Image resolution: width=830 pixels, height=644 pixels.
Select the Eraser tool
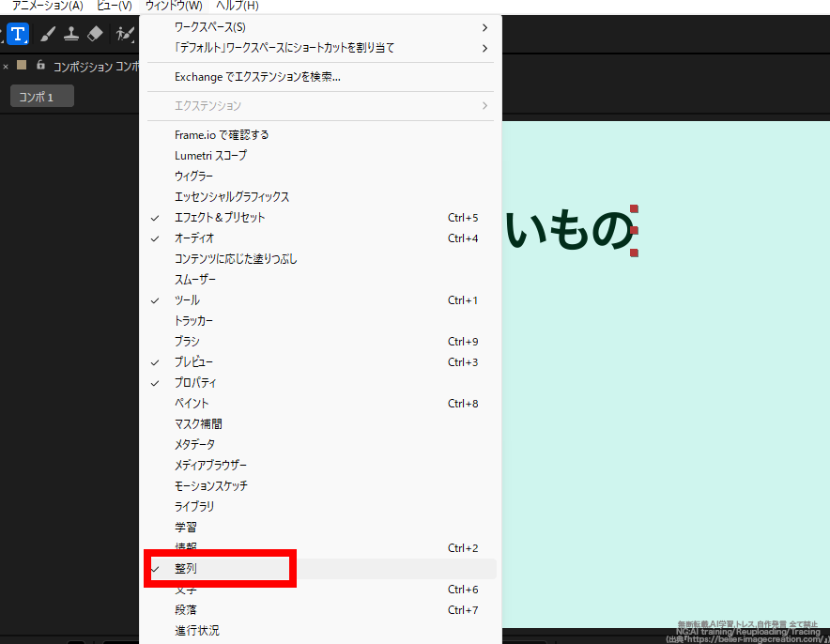click(95, 34)
